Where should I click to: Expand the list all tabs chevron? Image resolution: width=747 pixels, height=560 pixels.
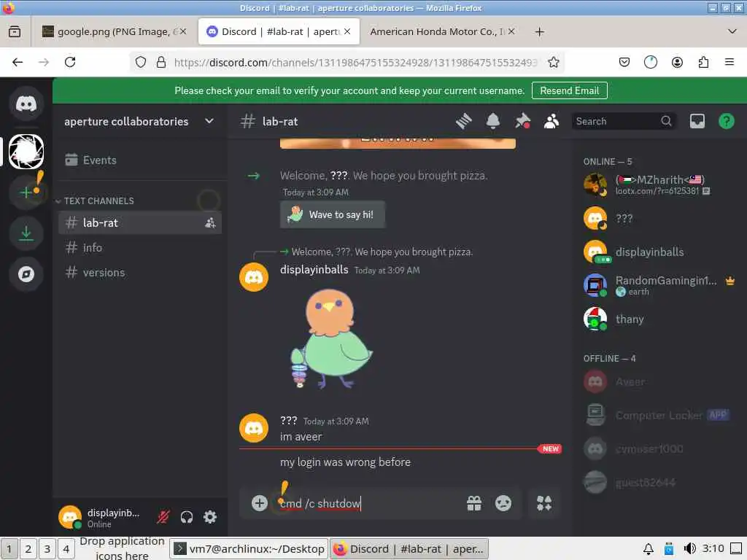click(732, 31)
